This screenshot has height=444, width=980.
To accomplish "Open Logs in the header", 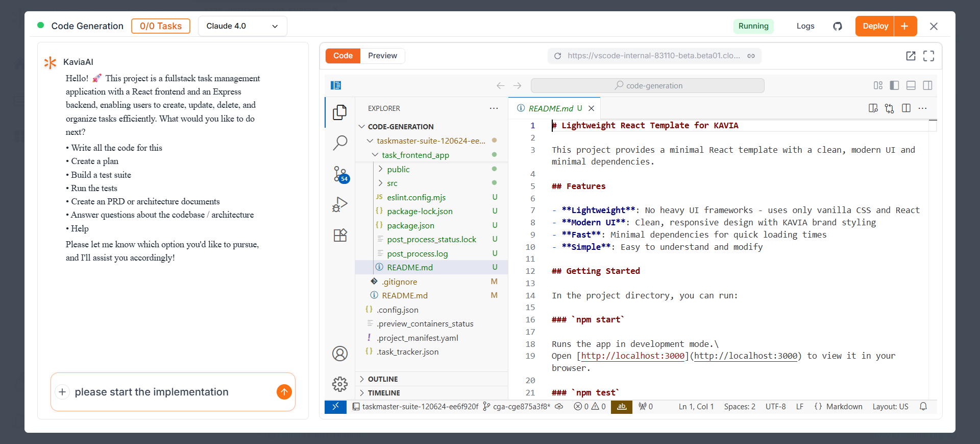I will click(x=805, y=26).
